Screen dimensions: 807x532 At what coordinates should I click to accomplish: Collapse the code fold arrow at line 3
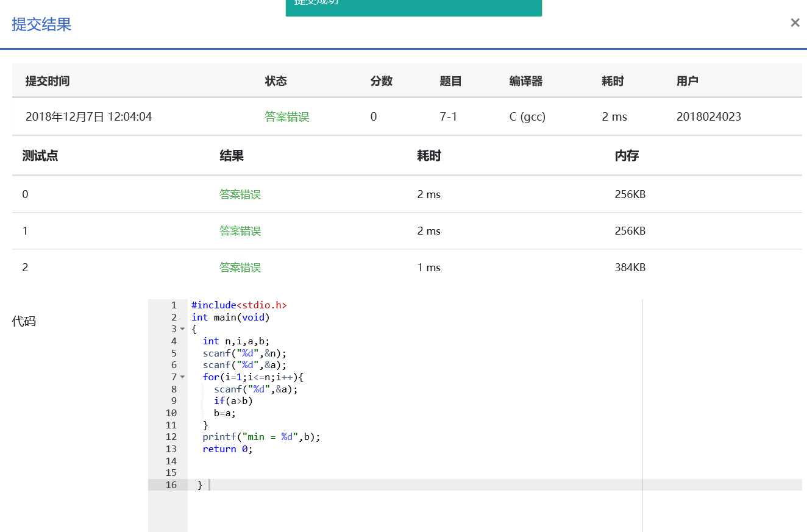point(182,329)
